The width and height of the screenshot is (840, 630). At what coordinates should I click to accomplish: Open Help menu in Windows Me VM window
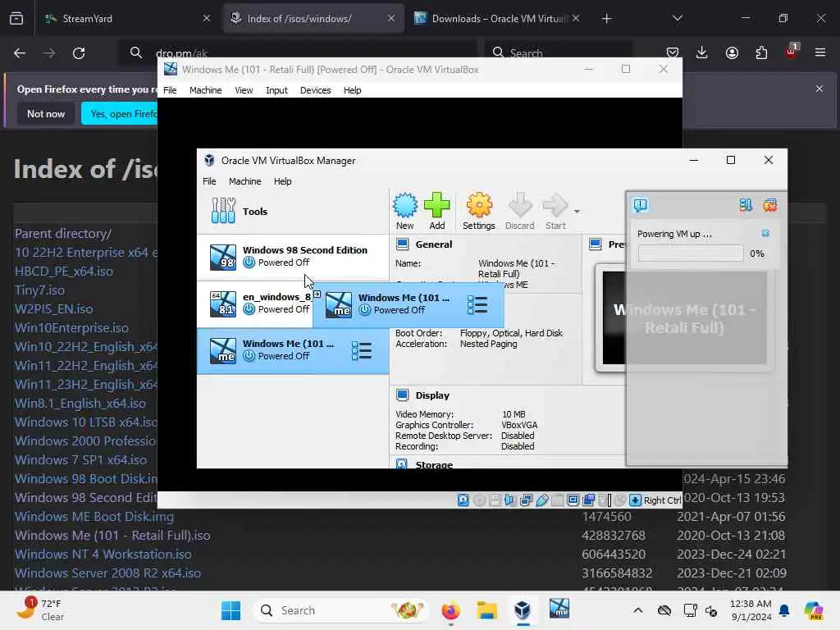coord(352,90)
